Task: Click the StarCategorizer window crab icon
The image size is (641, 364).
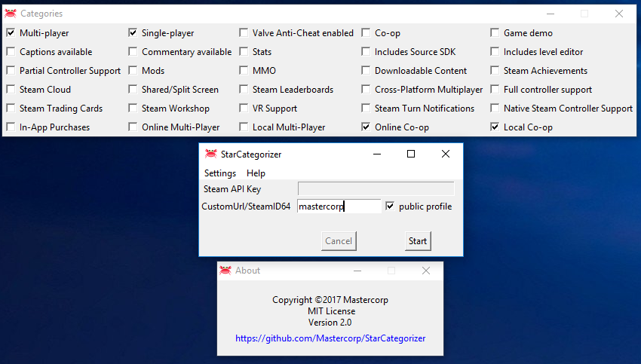Action: click(x=211, y=154)
